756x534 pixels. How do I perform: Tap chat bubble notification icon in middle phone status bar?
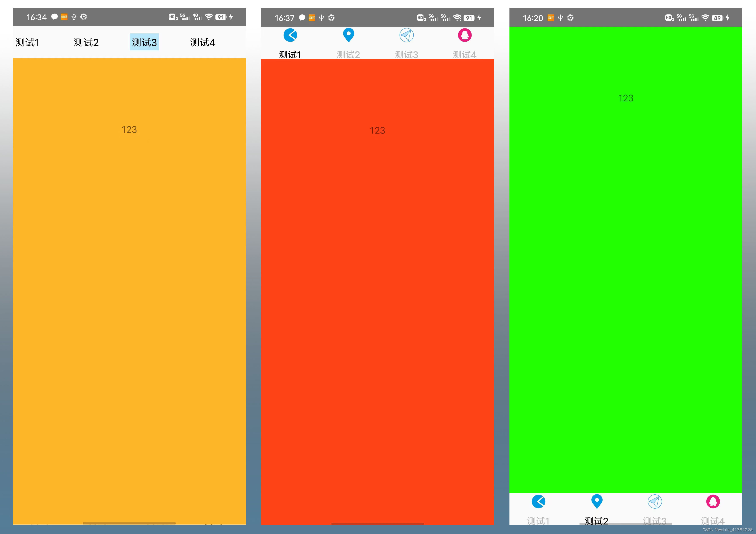click(302, 18)
